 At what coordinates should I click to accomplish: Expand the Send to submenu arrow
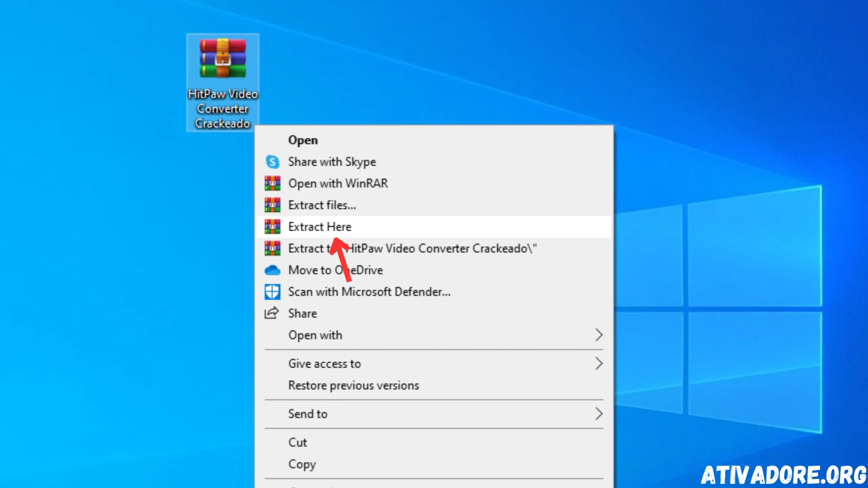point(599,414)
